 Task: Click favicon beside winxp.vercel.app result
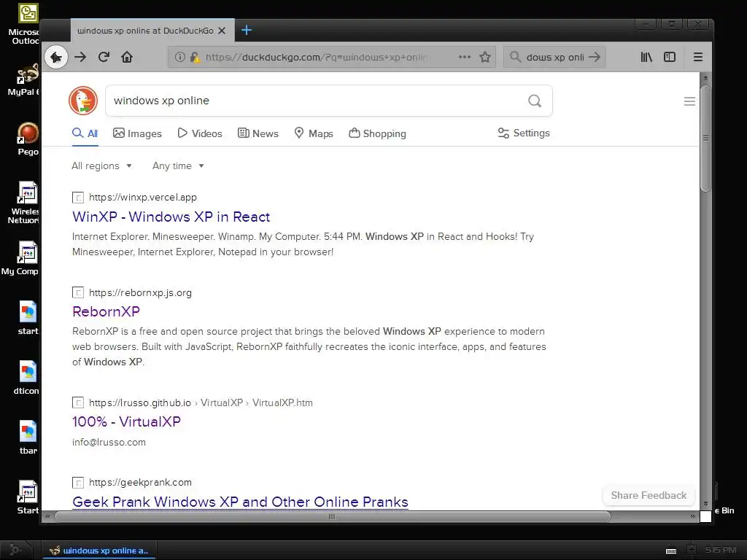pyautogui.click(x=77, y=197)
